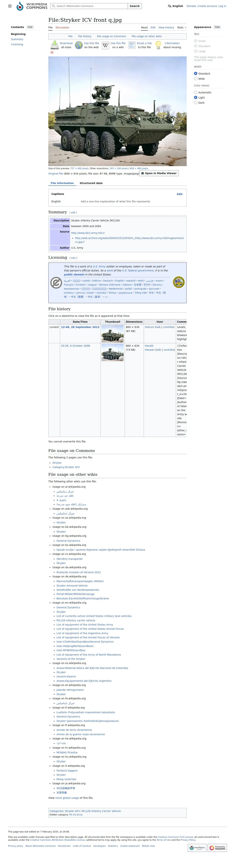Open the PD US Army hidden category
This screenshot has width=235, height=868.
pyautogui.click(x=76, y=815)
